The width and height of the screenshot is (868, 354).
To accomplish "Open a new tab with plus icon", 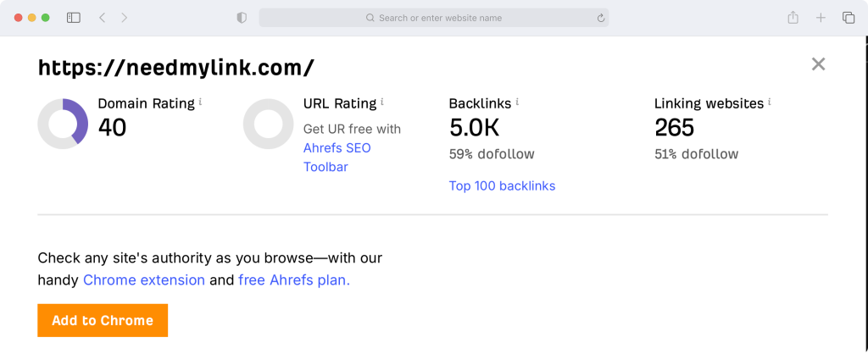I will click(x=821, y=18).
